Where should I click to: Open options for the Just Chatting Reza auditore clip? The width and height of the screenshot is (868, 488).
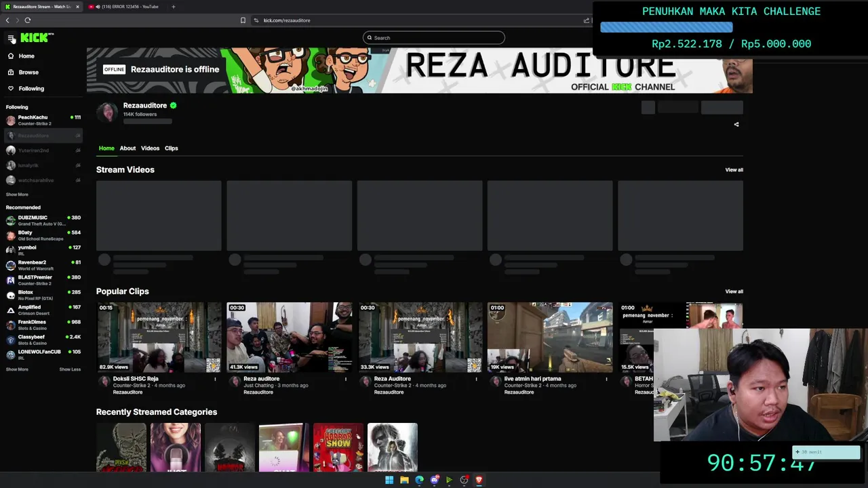[x=345, y=379]
